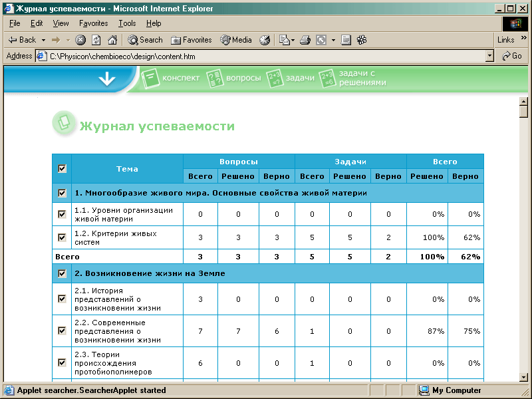
Task: Open the File menu
Action: (15, 23)
